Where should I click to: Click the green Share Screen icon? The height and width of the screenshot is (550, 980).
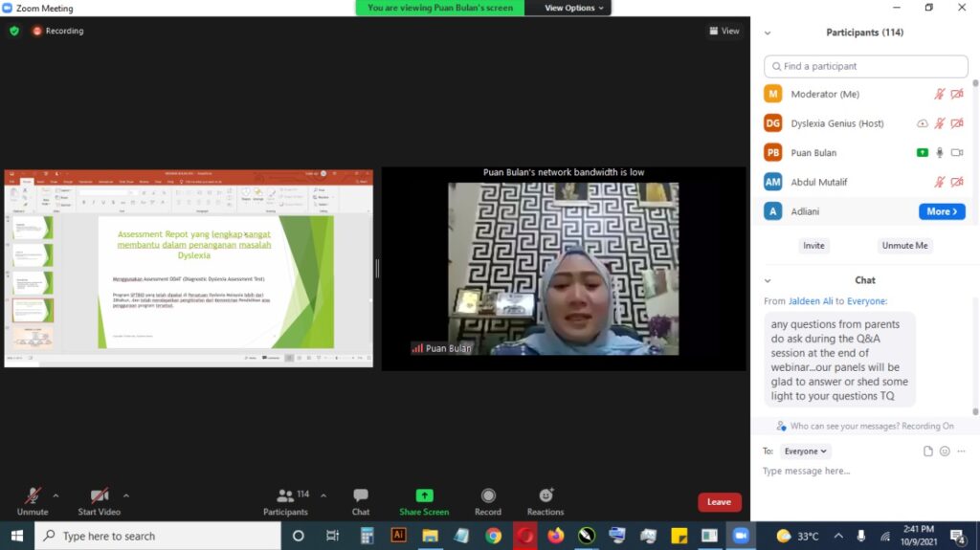(424, 495)
